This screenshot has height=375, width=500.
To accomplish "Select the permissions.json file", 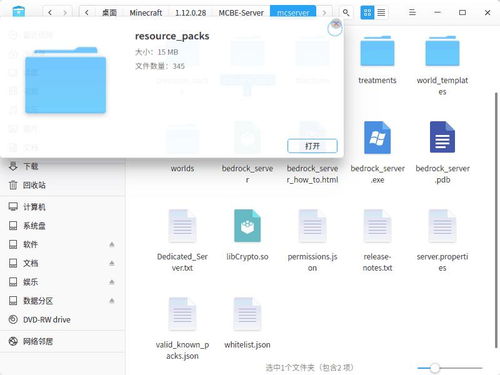I will 312,241.
